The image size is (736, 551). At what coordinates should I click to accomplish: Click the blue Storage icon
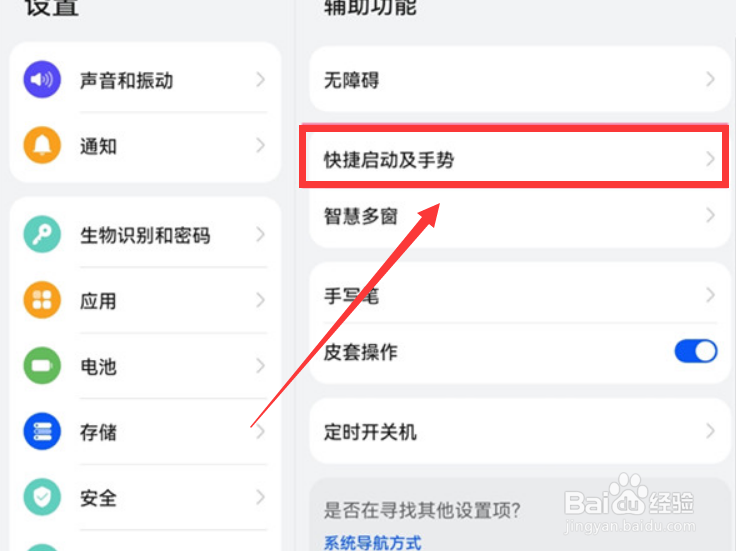click(42, 432)
